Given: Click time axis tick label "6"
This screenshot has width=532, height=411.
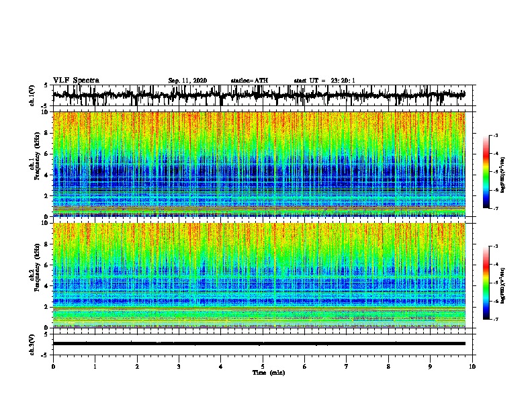Looking at the screenshot, I should (x=305, y=366).
